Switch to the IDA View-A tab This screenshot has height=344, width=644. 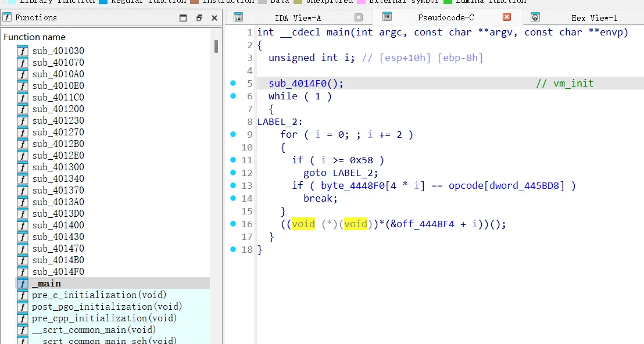[298, 18]
